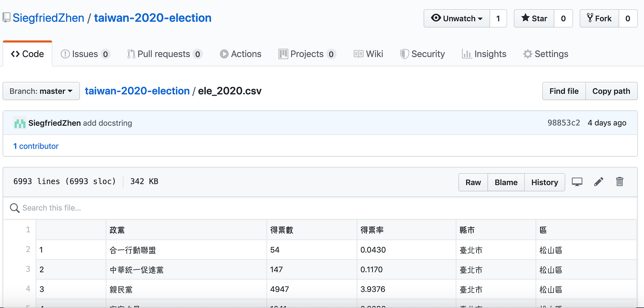Open commit author SiegfriedZhen link
This screenshot has height=308, width=644.
55,123
